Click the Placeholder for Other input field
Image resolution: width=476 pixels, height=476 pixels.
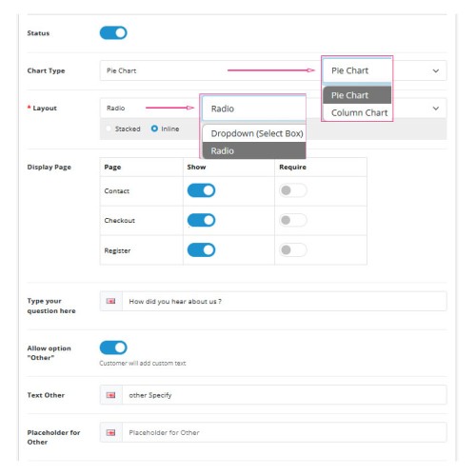pyautogui.click(x=285, y=432)
